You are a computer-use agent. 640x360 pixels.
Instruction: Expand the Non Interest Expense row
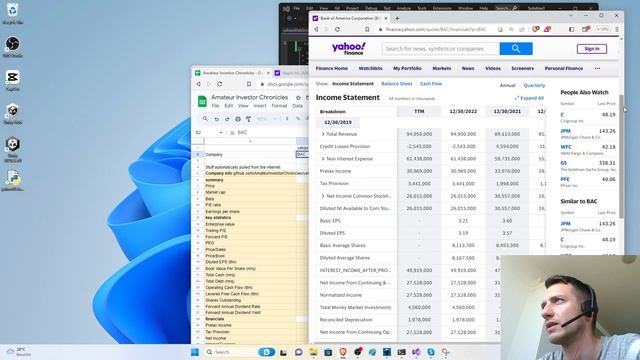(x=323, y=159)
